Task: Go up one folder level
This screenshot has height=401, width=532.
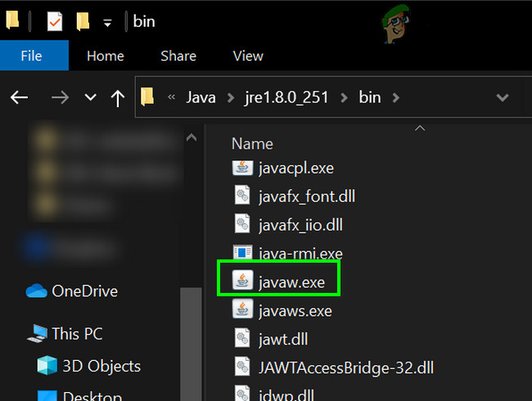Action: 118,98
